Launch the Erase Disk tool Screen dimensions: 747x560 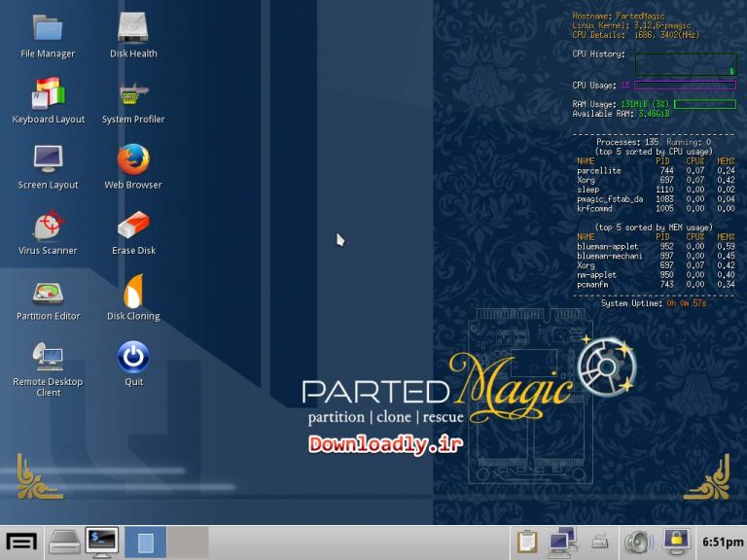[x=133, y=226]
